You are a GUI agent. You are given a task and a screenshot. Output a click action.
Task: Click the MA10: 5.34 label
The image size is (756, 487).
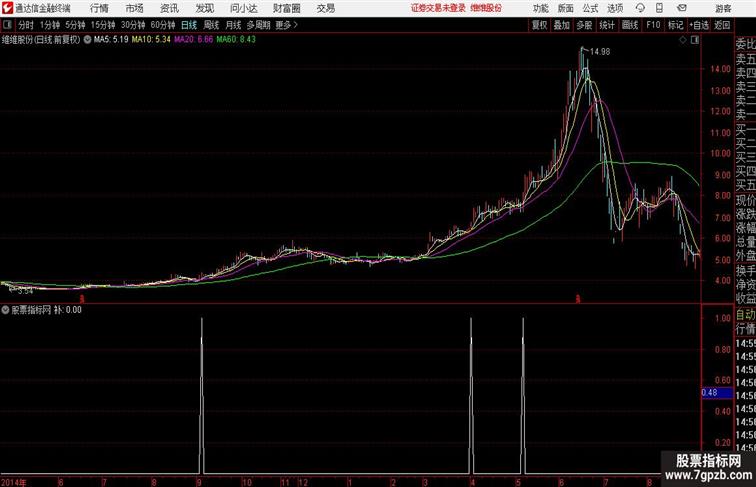click(x=151, y=40)
